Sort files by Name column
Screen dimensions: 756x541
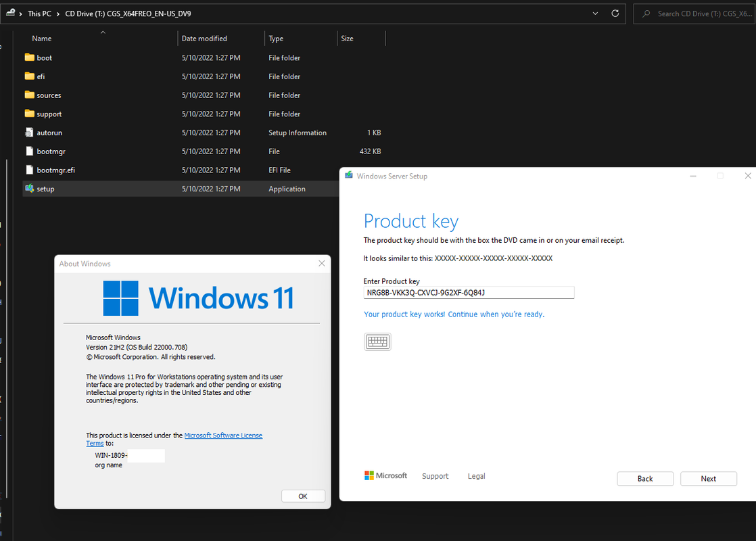click(x=41, y=39)
